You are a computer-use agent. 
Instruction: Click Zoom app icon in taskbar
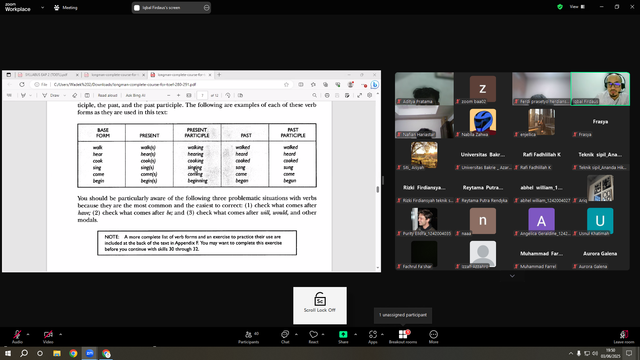tap(90, 353)
